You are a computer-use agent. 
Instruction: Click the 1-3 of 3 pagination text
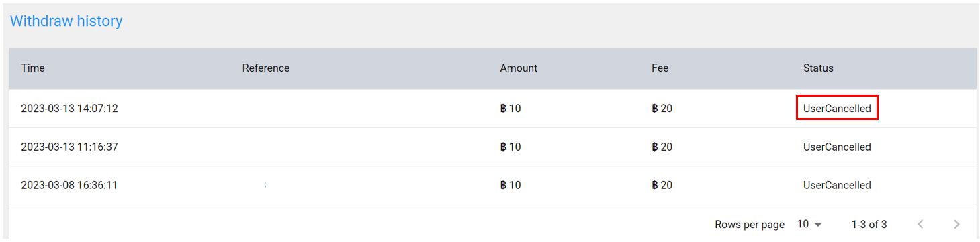click(869, 225)
